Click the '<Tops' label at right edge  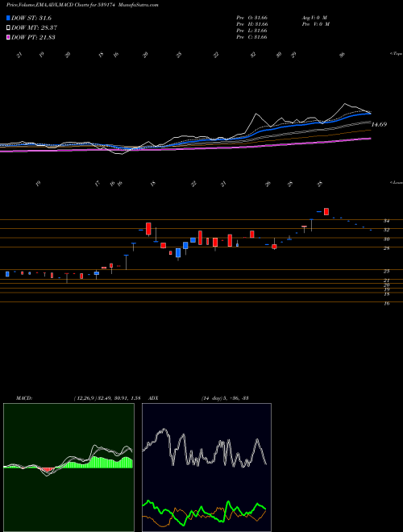pyautogui.click(x=397, y=54)
